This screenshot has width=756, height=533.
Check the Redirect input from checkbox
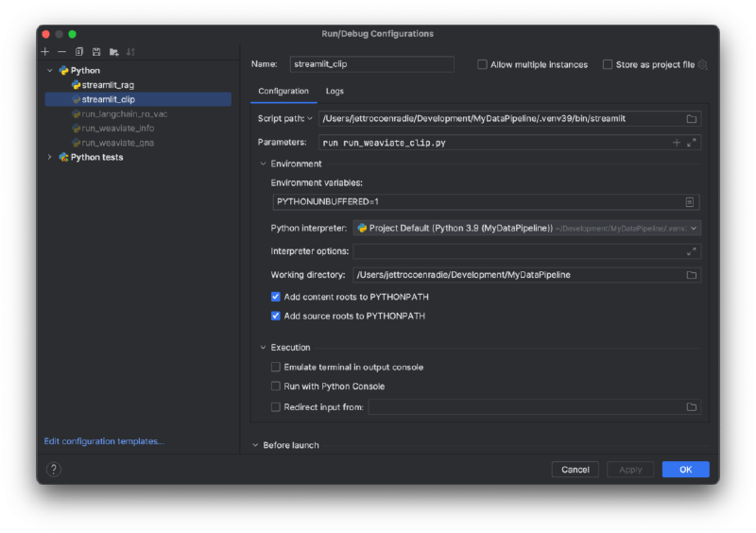[x=276, y=407]
